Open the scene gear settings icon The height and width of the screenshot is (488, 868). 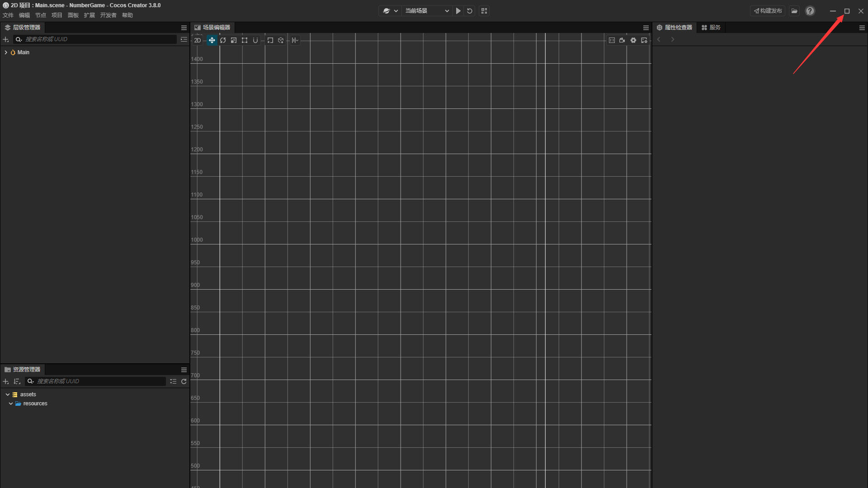[633, 40]
